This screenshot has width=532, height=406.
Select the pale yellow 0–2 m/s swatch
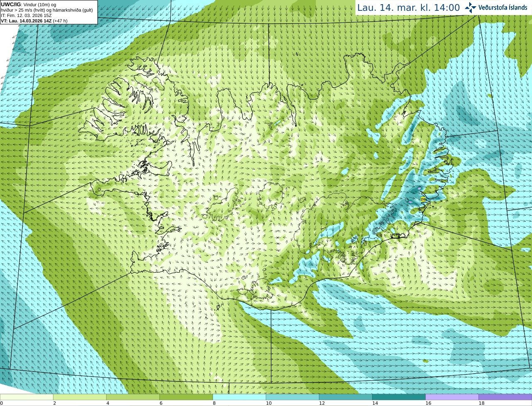pos(27,397)
